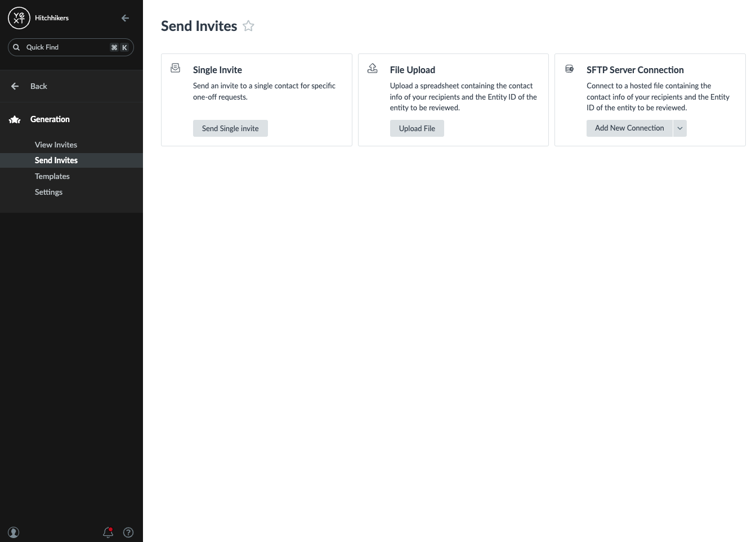Screen dimensions: 756x542
Task: Open View Invites page
Action: pos(56,145)
